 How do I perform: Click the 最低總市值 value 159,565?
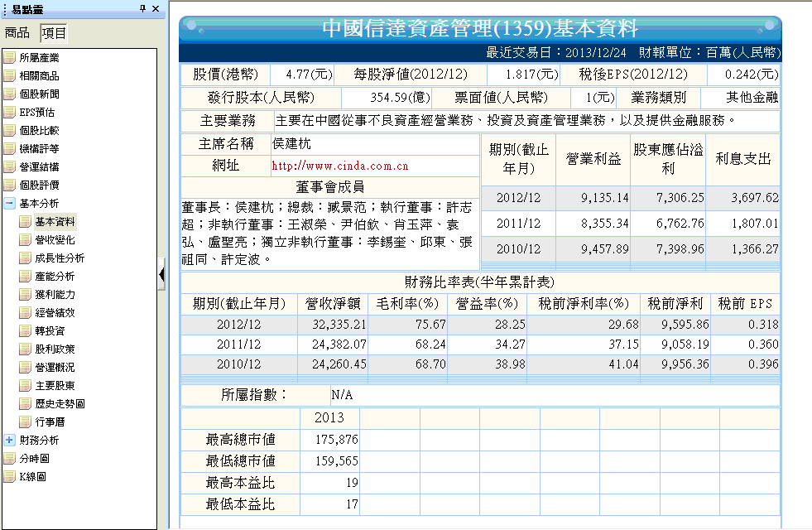[x=337, y=461]
